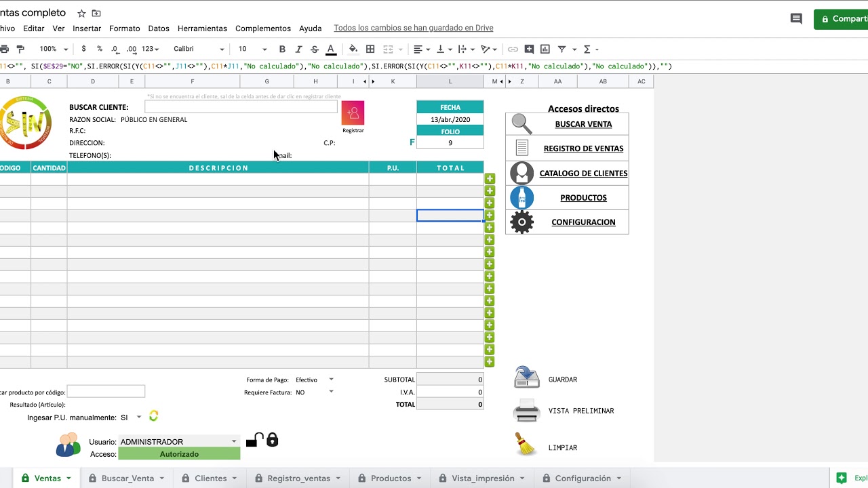Image resolution: width=868 pixels, height=488 pixels.
Task: Open the Usuario ADMINISTRADOR dropdown
Action: click(x=234, y=441)
